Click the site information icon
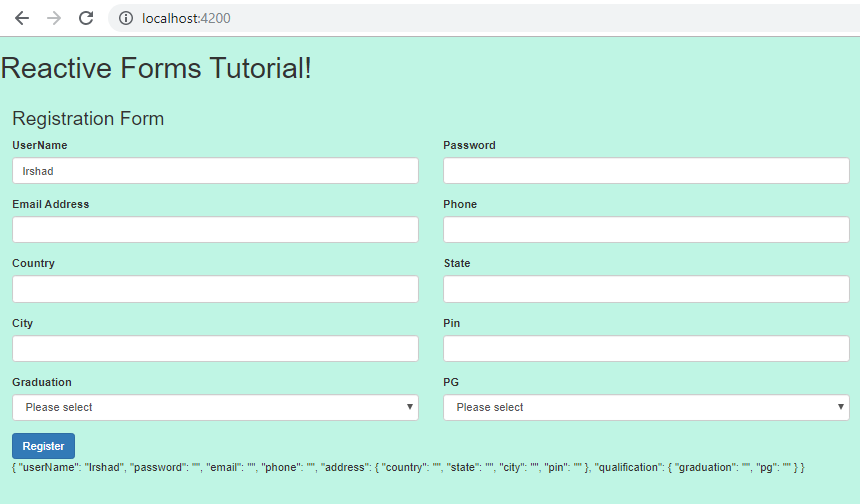This screenshot has height=504, width=860. (x=126, y=18)
